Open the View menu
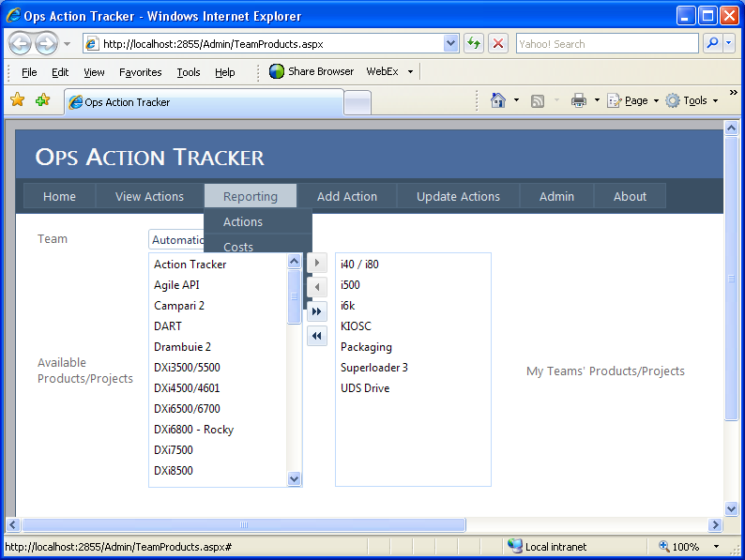The width and height of the screenshot is (745, 560). 94,72
